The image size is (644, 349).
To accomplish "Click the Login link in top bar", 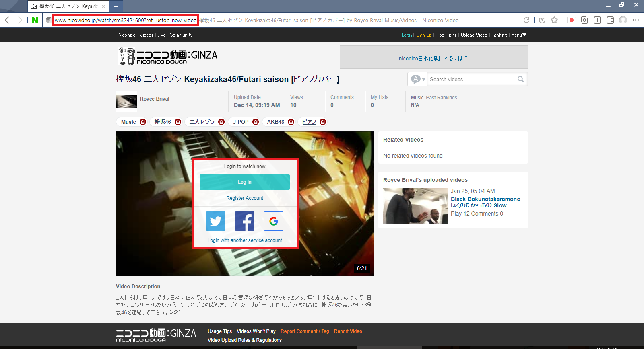I will [x=407, y=35].
